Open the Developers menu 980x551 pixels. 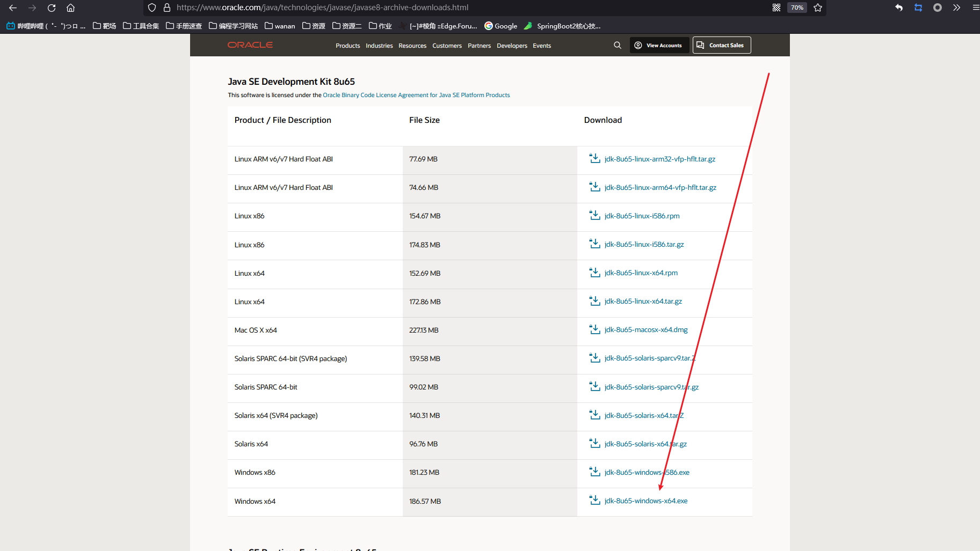tap(512, 46)
